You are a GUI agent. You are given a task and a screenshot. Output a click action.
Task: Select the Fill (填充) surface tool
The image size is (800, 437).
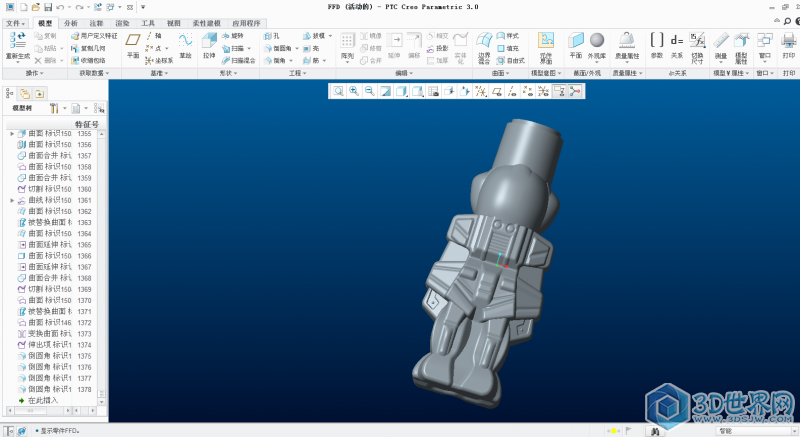coord(508,48)
